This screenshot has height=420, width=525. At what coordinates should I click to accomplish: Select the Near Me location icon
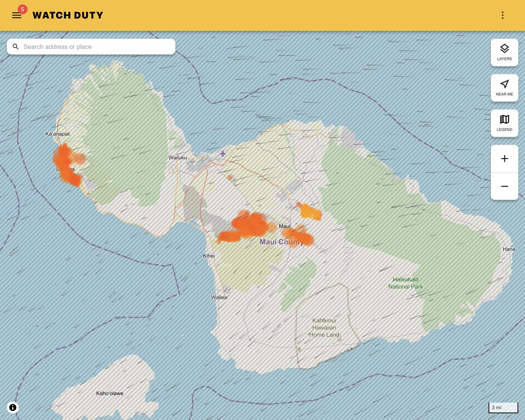point(504,87)
